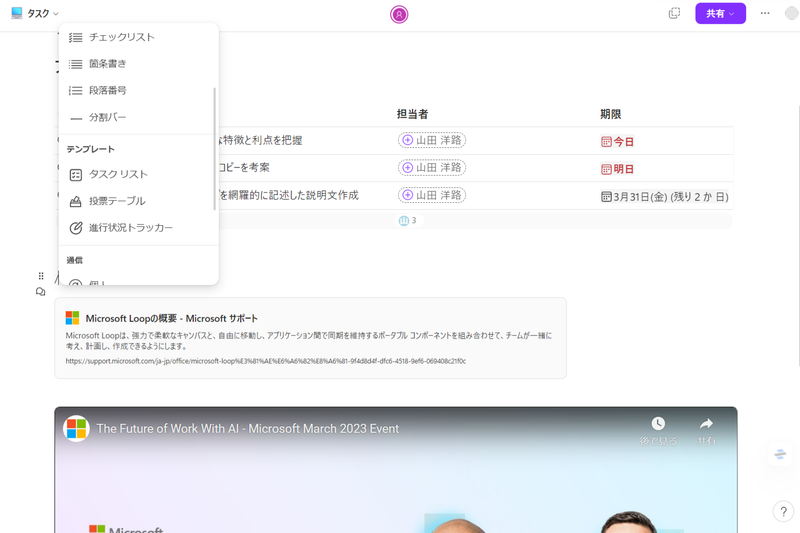This screenshot has width=800, height=533.
Task: Click task text ending 説明文作成
Action: pos(288,195)
